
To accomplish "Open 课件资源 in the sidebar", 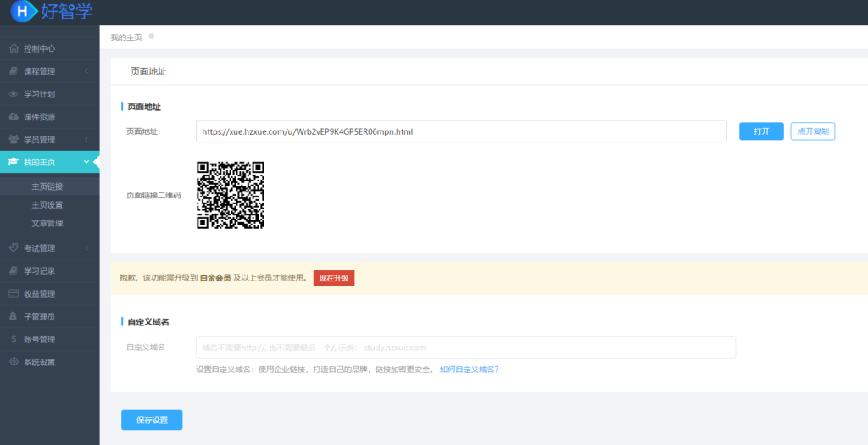I will tap(50, 117).
